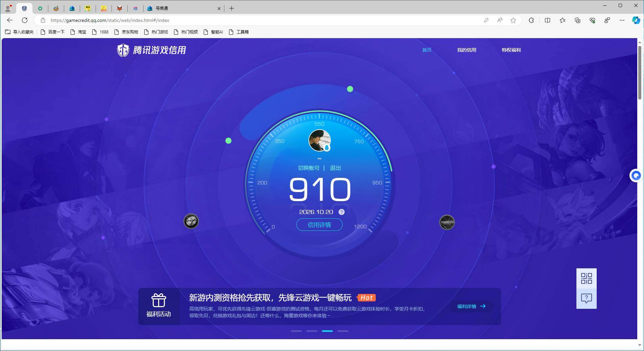Click the 切换账号 link
Viewport: 644px width, 351px height.
[308, 168]
